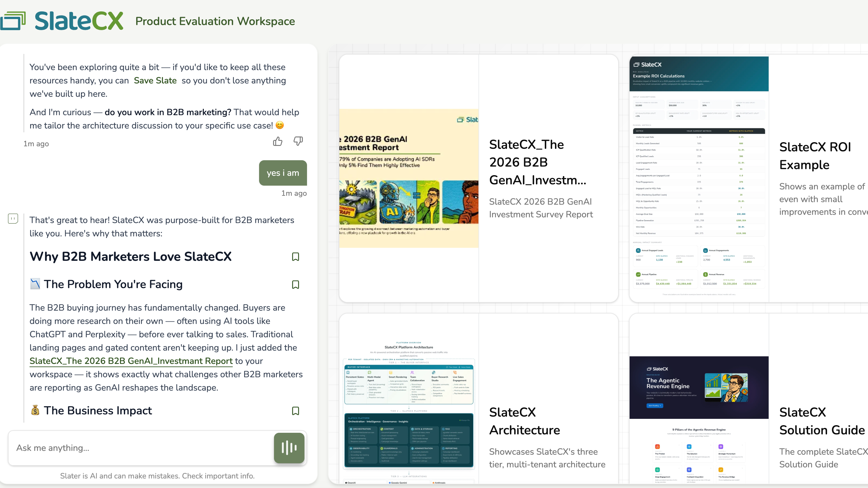Click the '1m ago' timestamp under assistant message
The height and width of the screenshot is (488, 868).
click(36, 144)
